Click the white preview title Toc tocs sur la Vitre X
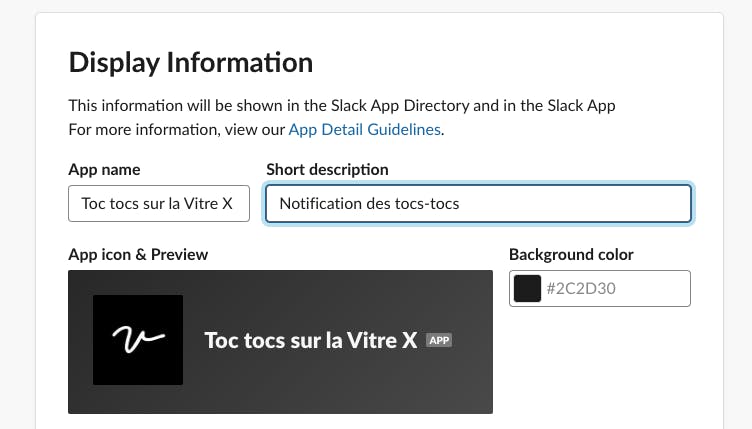This screenshot has height=429, width=752. pyautogui.click(x=311, y=340)
